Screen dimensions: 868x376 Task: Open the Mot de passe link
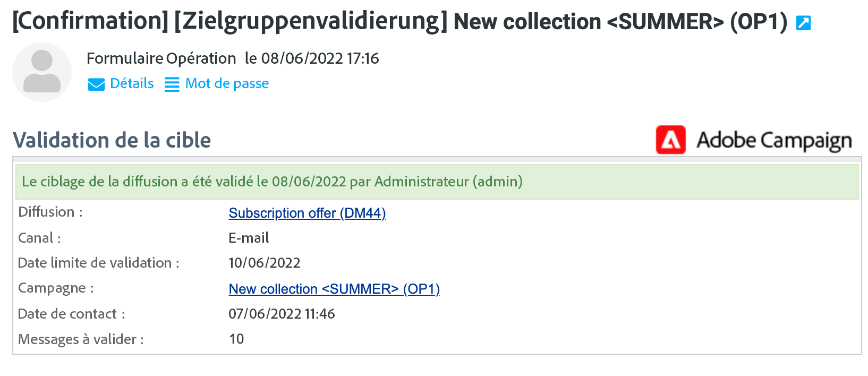(x=227, y=83)
